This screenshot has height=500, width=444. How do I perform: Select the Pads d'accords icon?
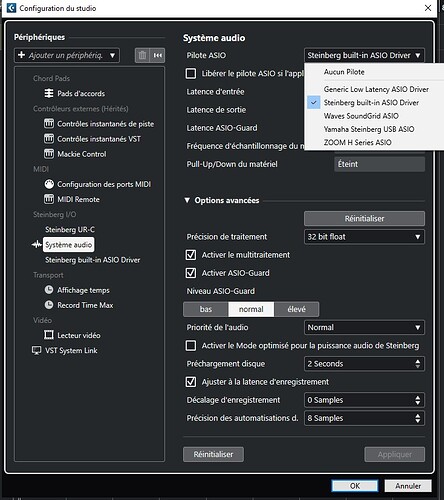tap(49, 93)
